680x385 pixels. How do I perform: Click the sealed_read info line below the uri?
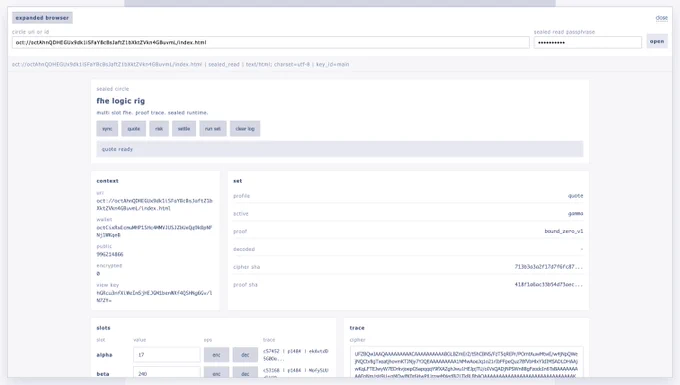180,64
